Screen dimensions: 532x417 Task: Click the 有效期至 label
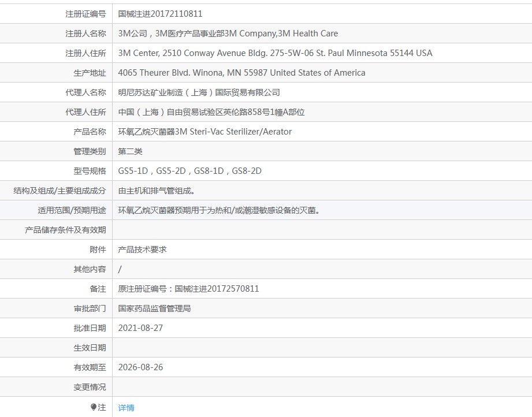click(x=90, y=367)
